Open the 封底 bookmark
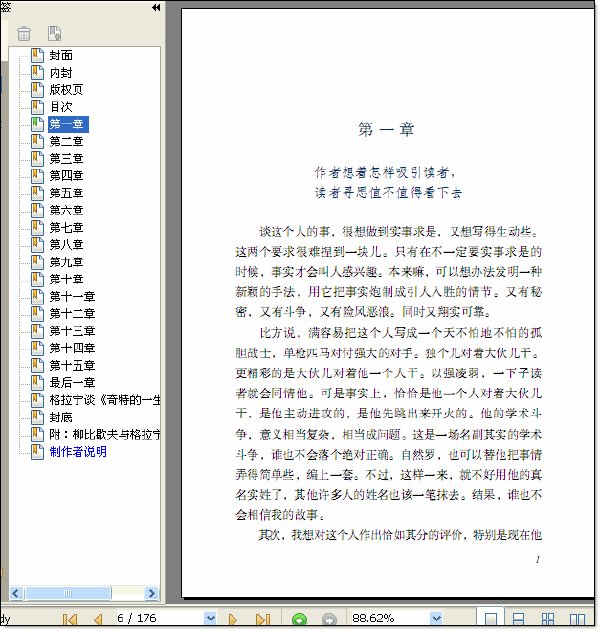 click(61, 417)
